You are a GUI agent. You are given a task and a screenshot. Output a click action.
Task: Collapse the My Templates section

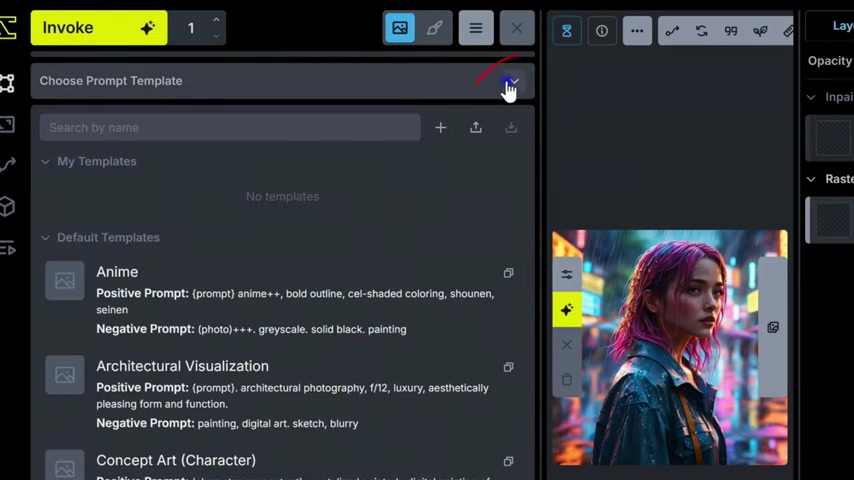click(45, 161)
